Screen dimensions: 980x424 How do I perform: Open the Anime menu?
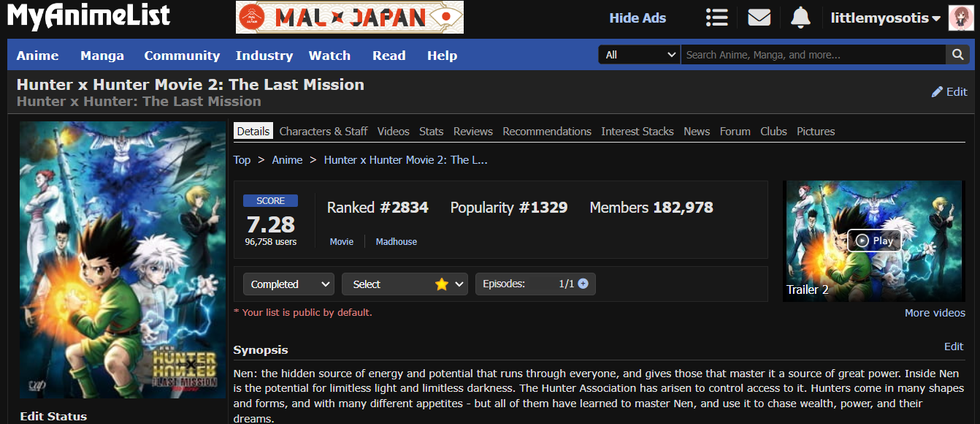[x=38, y=56]
